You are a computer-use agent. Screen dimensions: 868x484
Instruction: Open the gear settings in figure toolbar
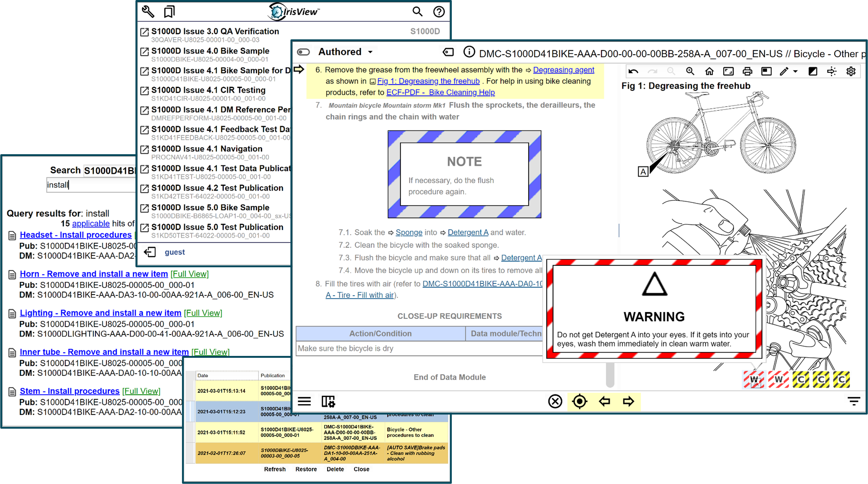[851, 71]
